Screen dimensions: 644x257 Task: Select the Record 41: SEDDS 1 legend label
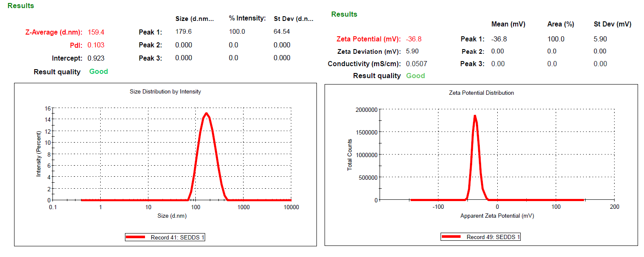177,237
